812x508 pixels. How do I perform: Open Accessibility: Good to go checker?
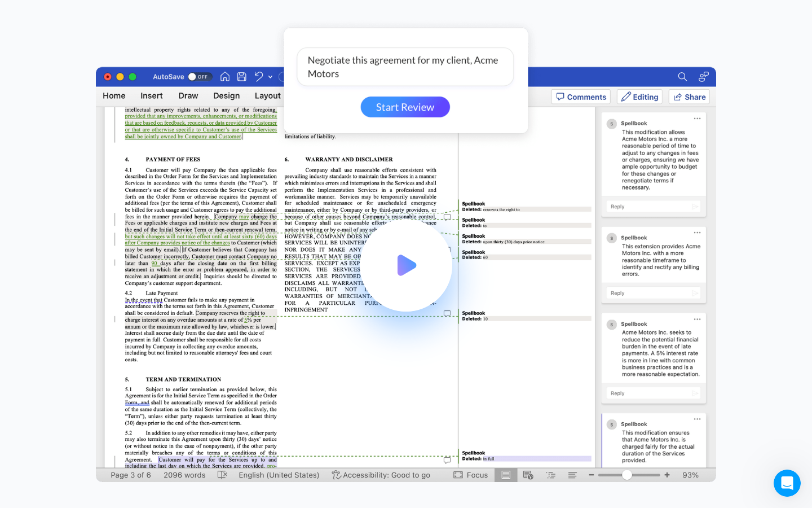381,475
